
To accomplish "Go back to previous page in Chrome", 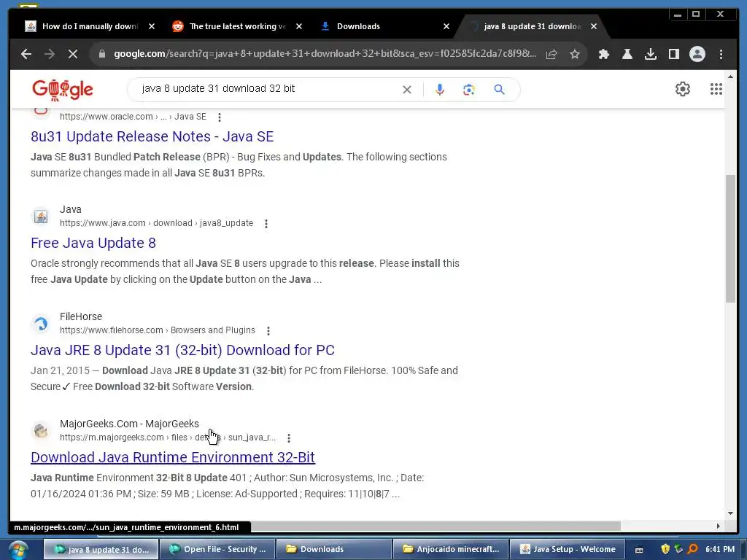I will (26, 54).
